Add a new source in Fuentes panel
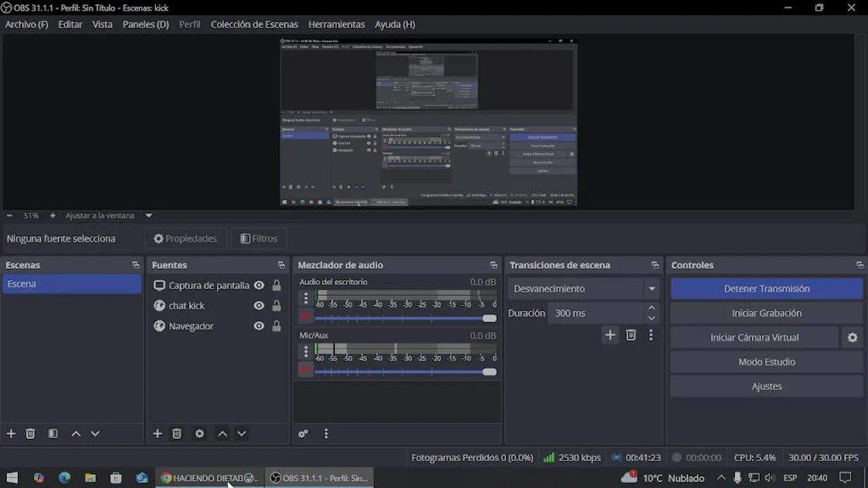 click(x=157, y=434)
